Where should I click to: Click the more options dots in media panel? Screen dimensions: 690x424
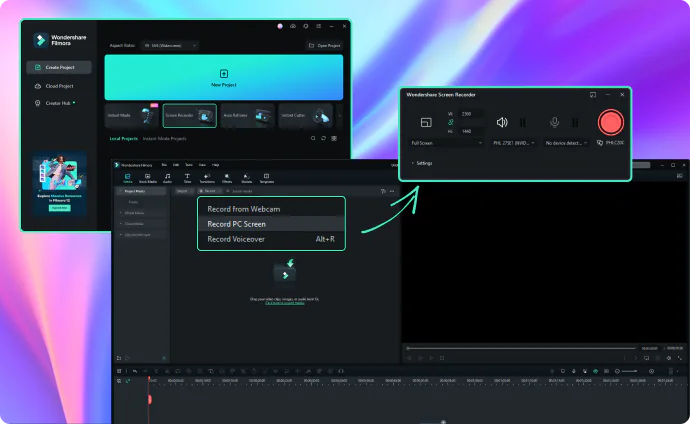392,191
